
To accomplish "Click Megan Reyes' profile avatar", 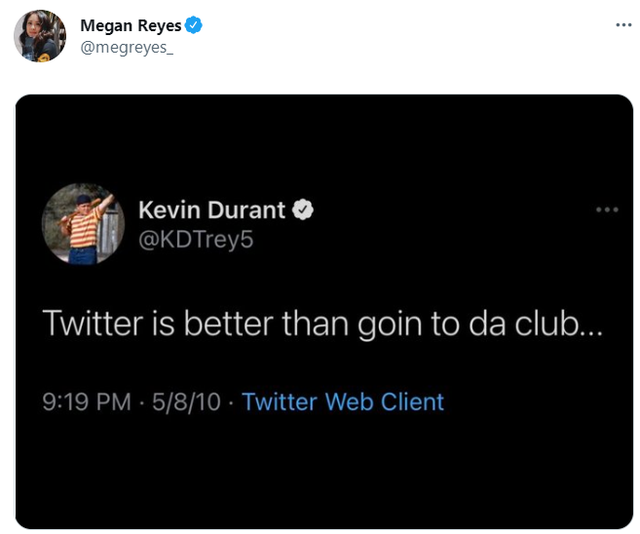I will point(40,36).
